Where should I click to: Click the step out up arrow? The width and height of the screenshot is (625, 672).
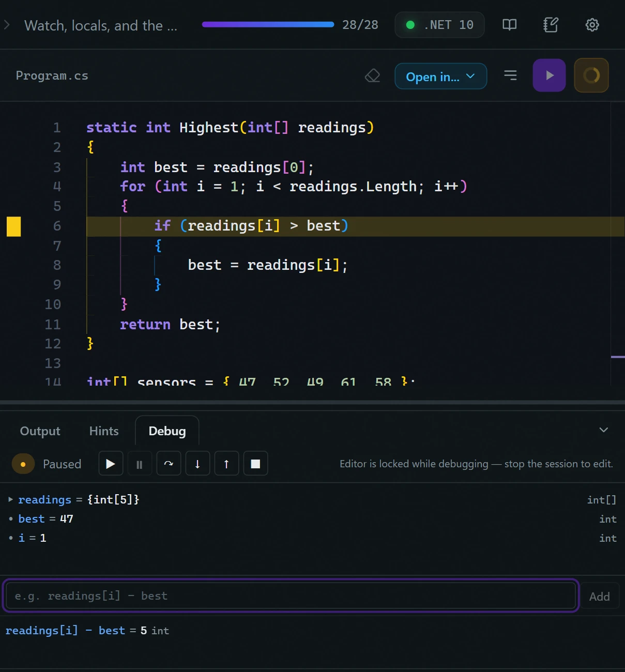coord(226,464)
